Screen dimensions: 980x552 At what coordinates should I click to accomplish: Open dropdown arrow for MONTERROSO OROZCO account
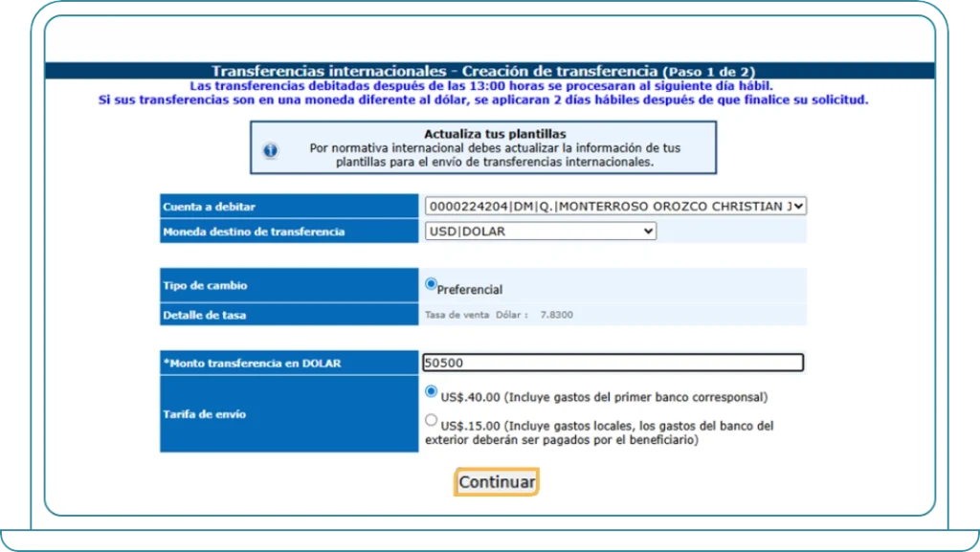pyautogui.click(x=797, y=205)
